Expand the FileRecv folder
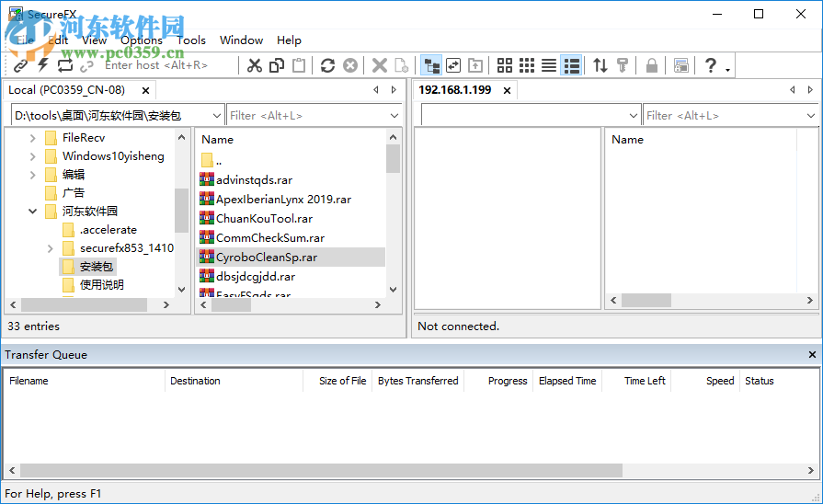Screen dimensions: 823x504 (32, 138)
